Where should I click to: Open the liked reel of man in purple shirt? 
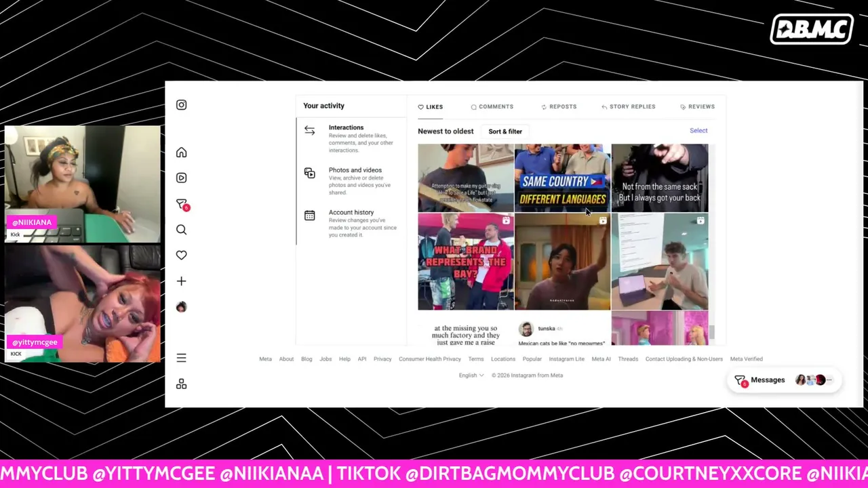pyautogui.click(x=562, y=262)
